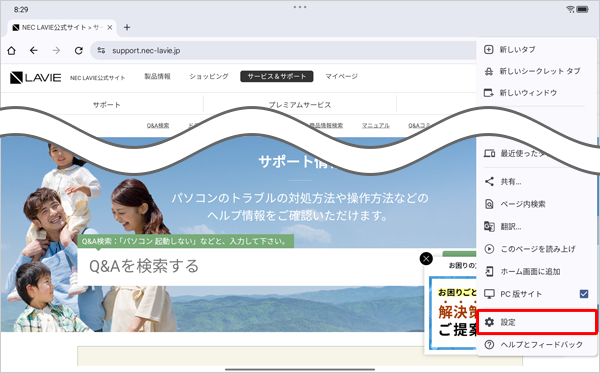Click the share icon in menu

pos(489,181)
